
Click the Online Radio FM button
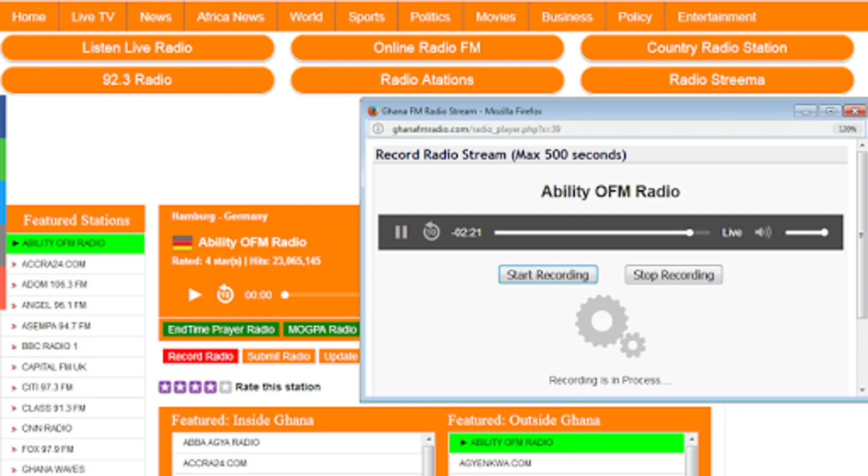click(427, 48)
